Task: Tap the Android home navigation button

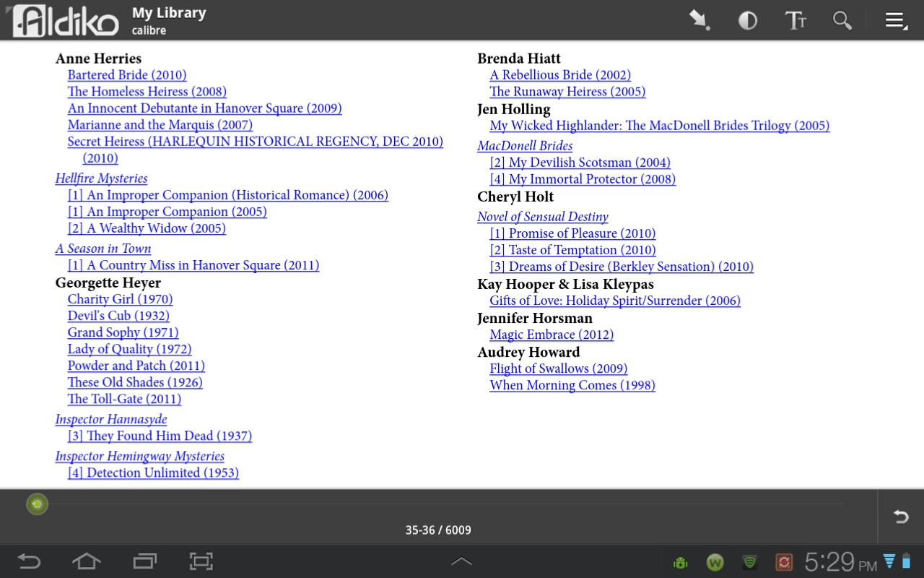Action: 87,561
